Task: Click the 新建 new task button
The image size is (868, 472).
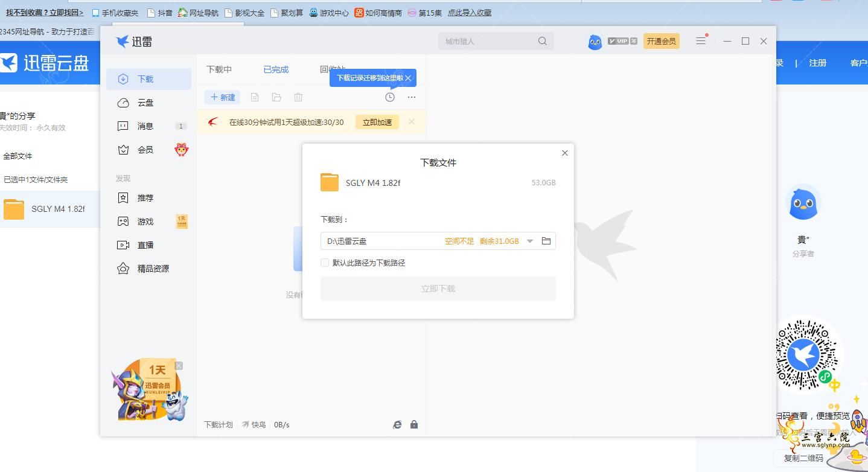Action: pyautogui.click(x=223, y=97)
